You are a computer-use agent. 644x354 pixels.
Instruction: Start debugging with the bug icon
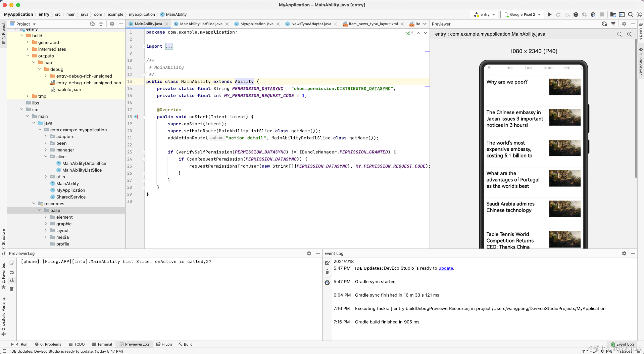576,14
